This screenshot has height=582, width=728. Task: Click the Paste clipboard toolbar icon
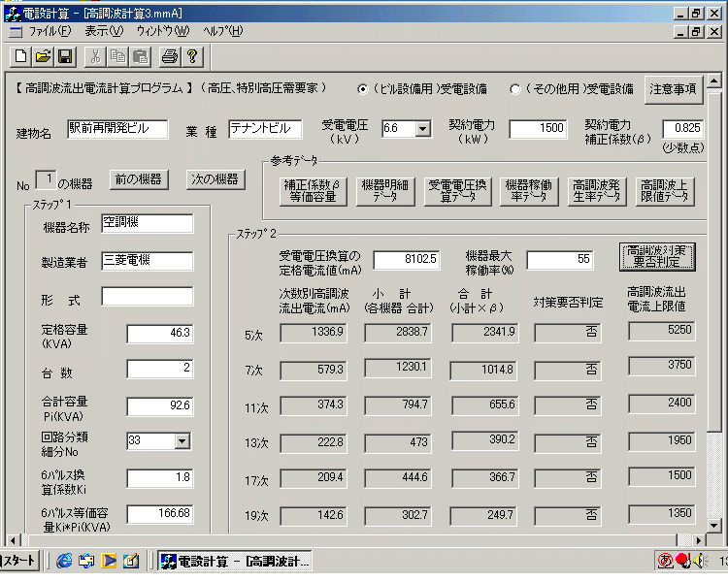[x=140, y=57]
